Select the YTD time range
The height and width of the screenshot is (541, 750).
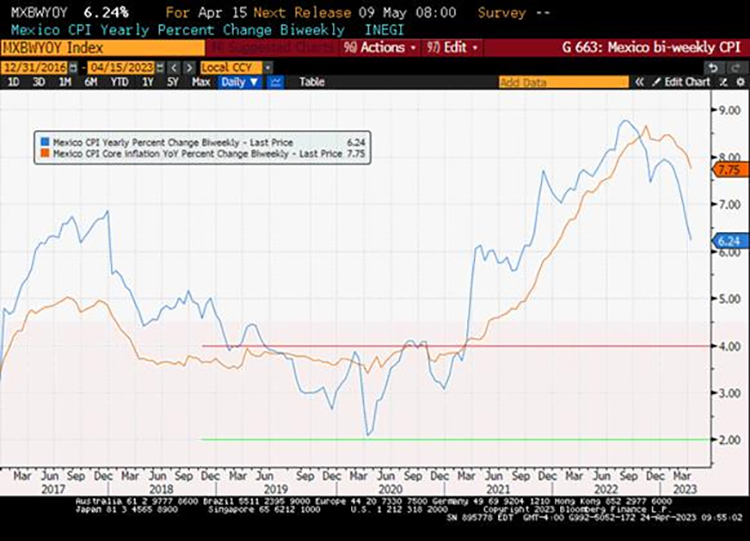point(120,82)
